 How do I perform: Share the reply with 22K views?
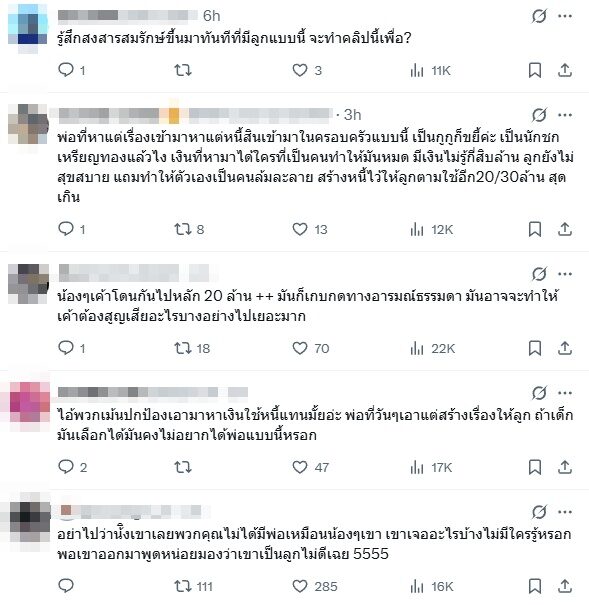pos(565,348)
